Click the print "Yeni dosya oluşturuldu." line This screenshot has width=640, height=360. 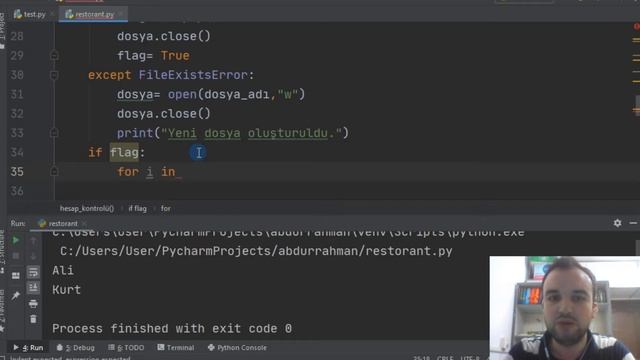(233, 133)
